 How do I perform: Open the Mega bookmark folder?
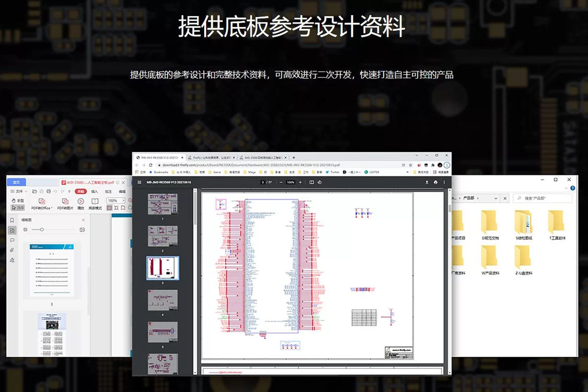[249, 172]
